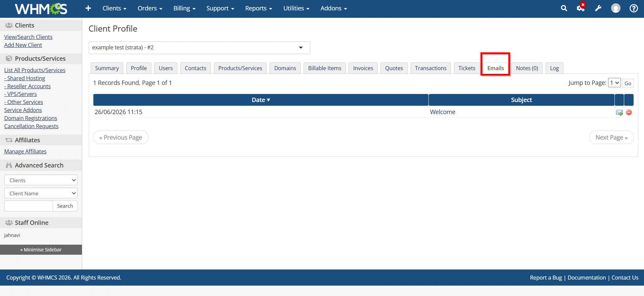Open Reseller Accounts link

(x=27, y=86)
